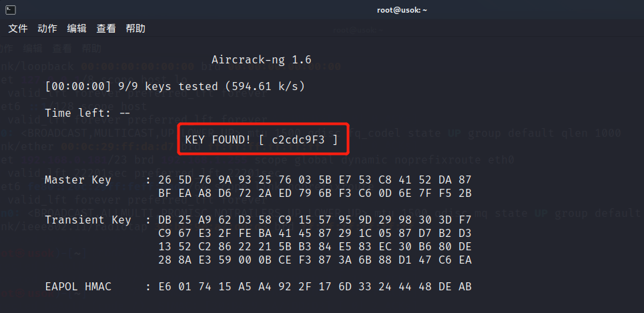
Task: Open the 编辑 menu
Action: coord(77,29)
